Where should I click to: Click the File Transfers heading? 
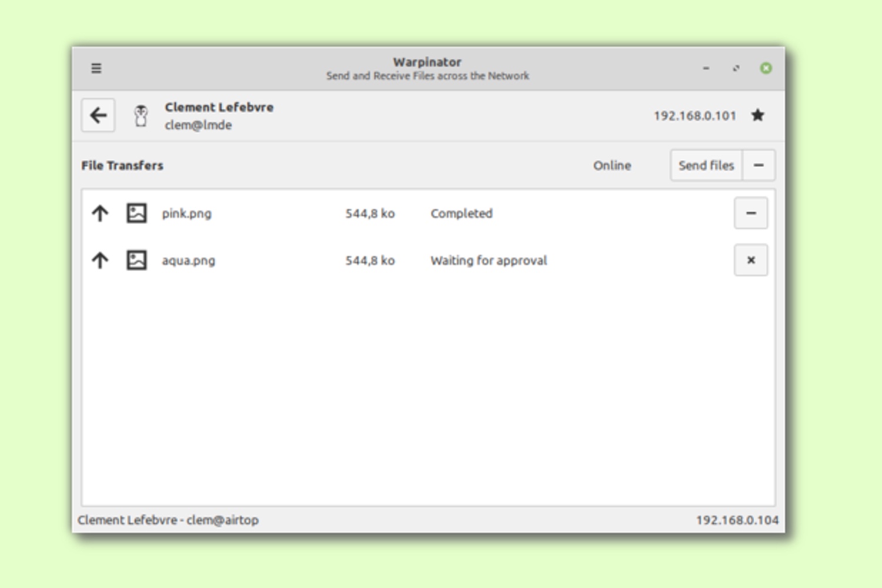click(x=122, y=165)
